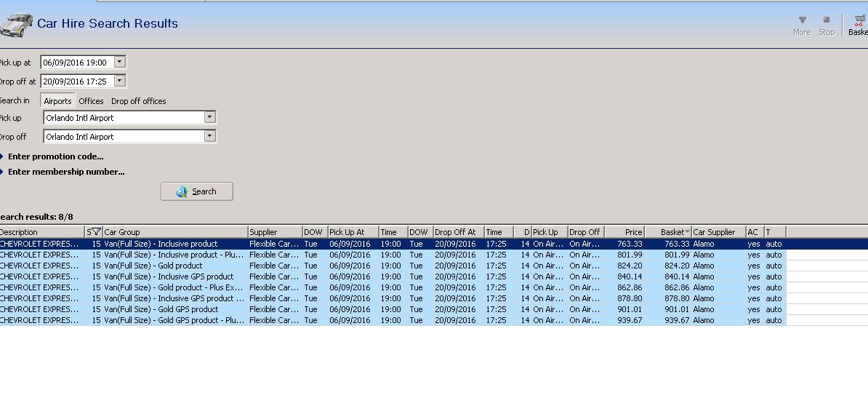The height and width of the screenshot is (398, 868).
Task: Expand the Pick up location dropdown
Action: (x=209, y=117)
